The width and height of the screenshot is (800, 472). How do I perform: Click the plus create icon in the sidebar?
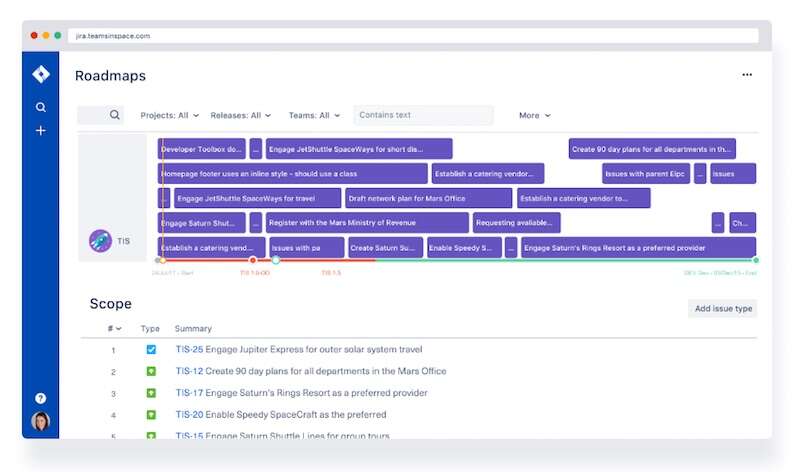coord(41,131)
